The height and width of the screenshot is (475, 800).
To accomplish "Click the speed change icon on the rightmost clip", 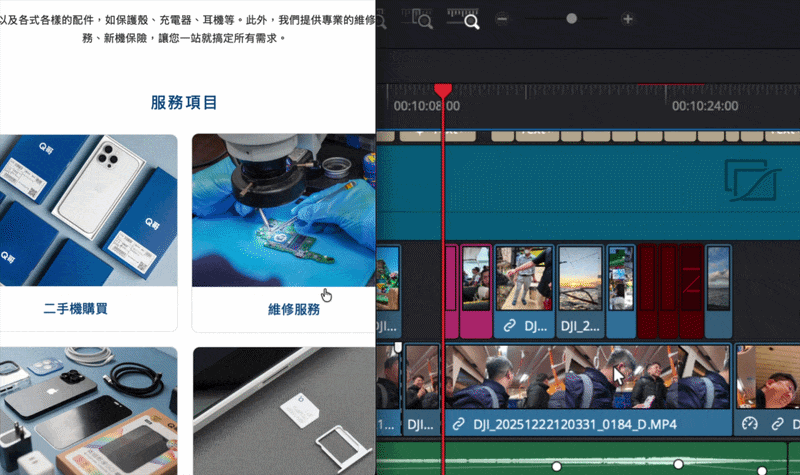I will tap(749, 423).
